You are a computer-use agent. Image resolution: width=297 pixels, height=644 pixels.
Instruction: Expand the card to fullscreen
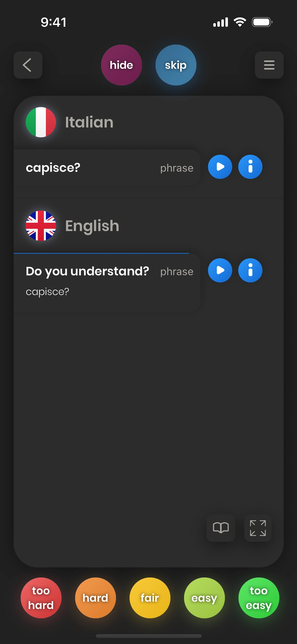[258, 528]
